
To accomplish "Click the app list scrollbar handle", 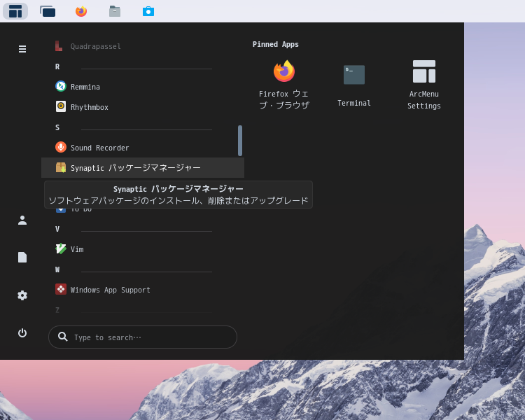I will coord(240,141).
